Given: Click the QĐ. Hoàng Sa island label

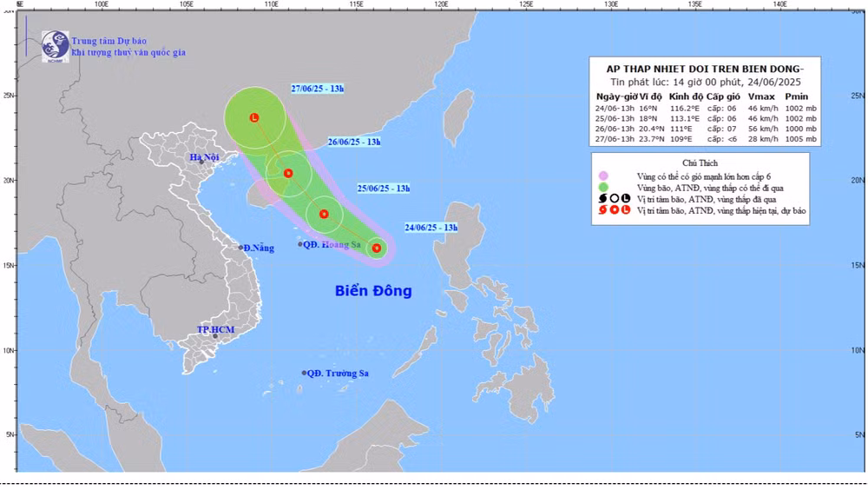Looking at the screenshot, I should point(333,245).
